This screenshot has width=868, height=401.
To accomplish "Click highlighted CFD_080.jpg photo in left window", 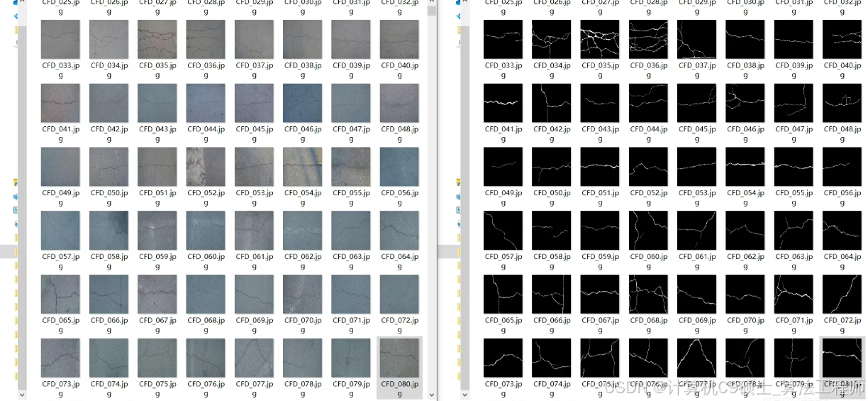I will (399, 358).
